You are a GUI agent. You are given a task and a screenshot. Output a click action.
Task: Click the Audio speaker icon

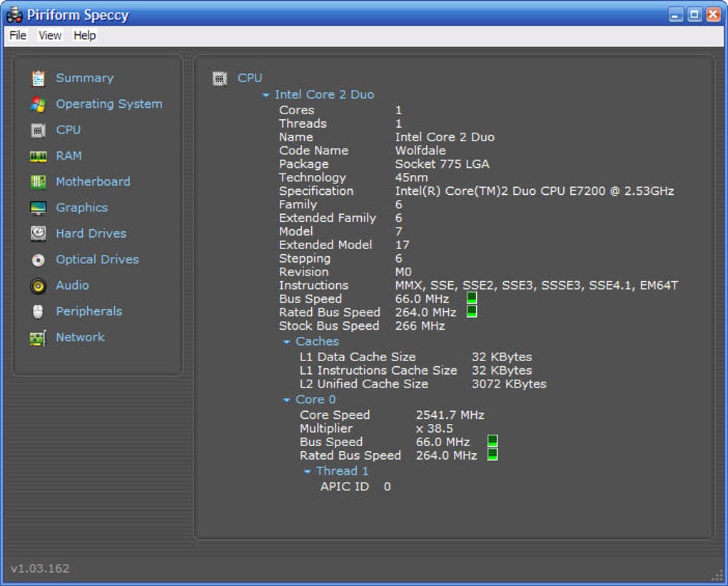[38, 286]
